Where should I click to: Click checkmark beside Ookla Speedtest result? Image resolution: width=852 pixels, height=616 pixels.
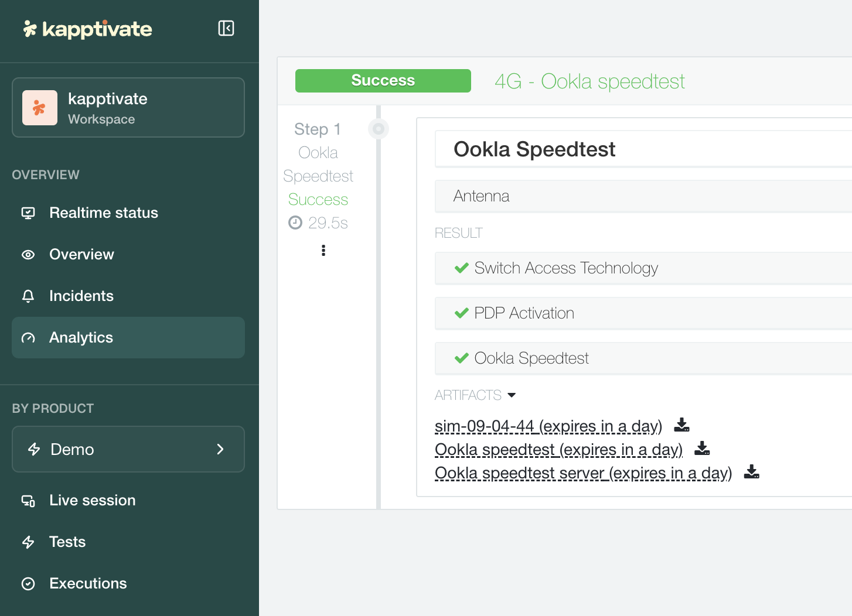coord(462,358)
